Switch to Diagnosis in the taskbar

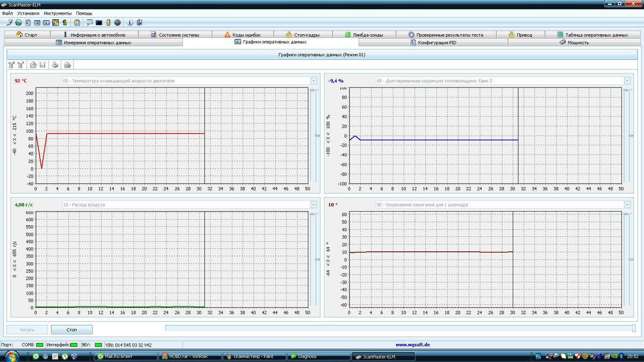pos(318,356)
